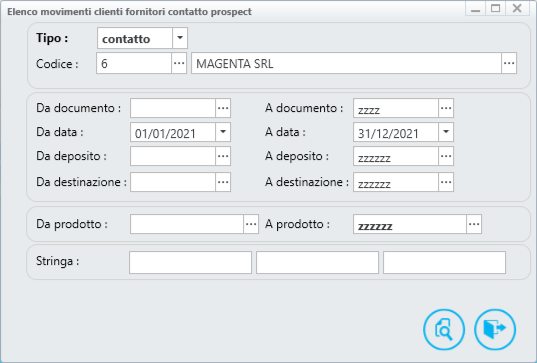The width and height of the screenshot is (537, 363).
Task: Expand the Tipo contatto dropdown
Action: coord(180,38)
